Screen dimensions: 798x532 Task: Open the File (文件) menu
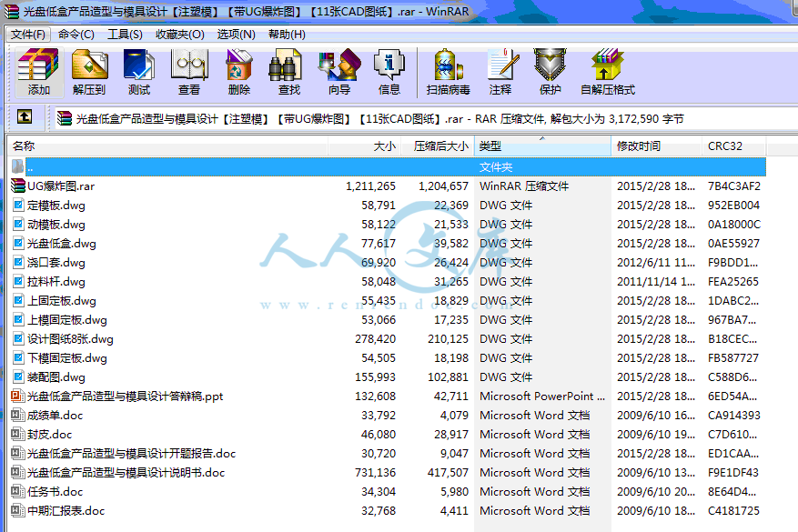28,34
